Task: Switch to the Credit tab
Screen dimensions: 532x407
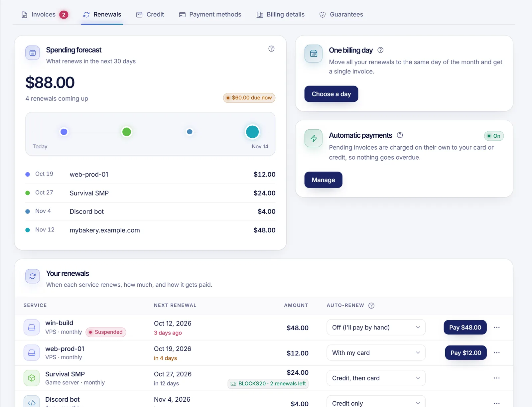Action: [150, 15]
